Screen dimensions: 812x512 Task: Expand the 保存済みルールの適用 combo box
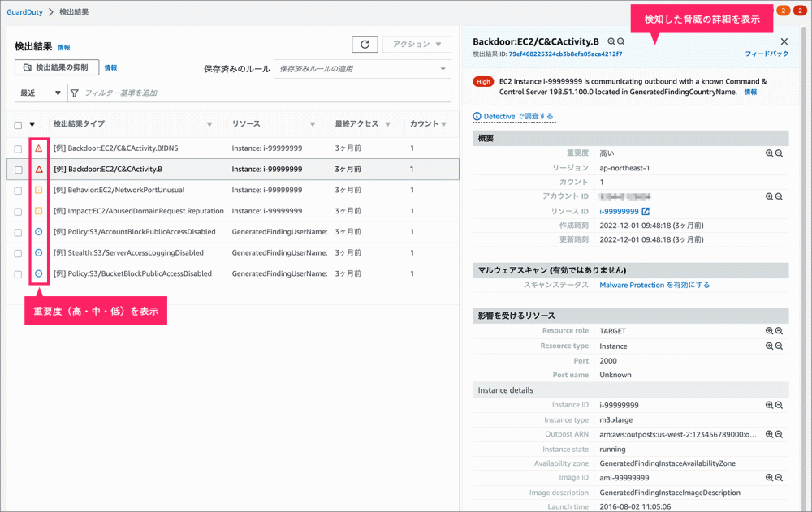pos(362,69)
